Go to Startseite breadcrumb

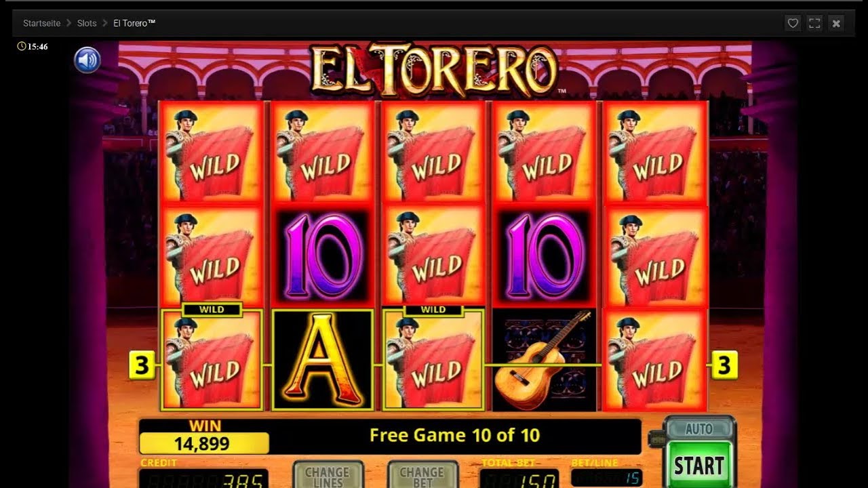point(41,23)
